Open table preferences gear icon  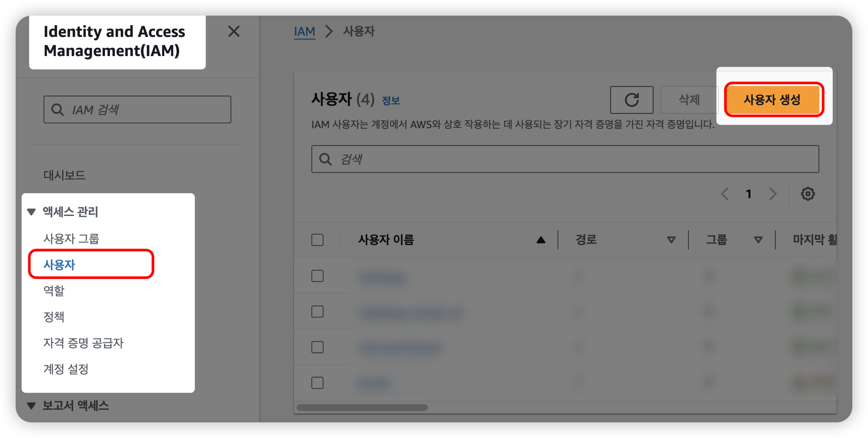click(x=808, y=194)
